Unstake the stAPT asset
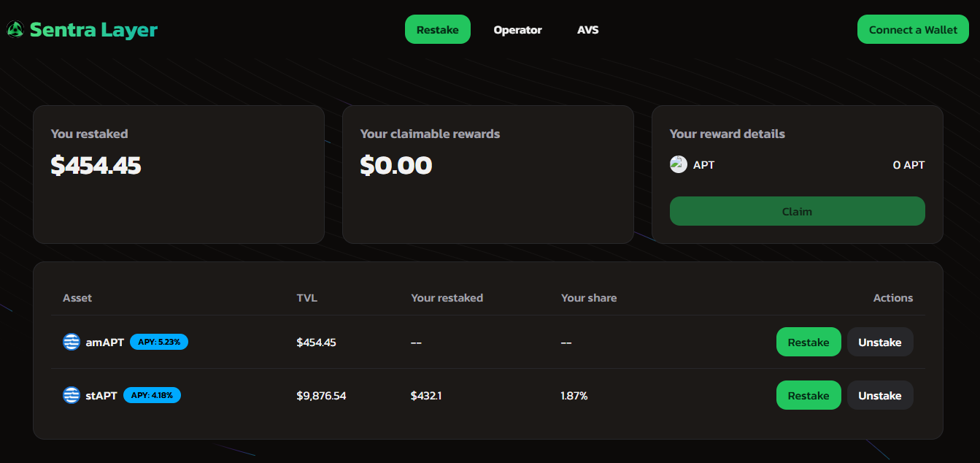The height and width of the screenshot is (463, 980). [879, 395]
